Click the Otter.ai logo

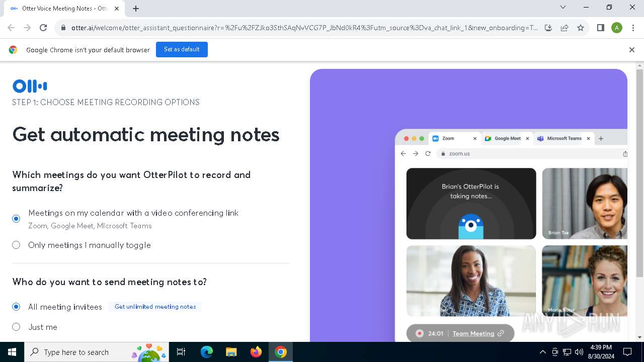pyautogui.click(x=30, y=86)
